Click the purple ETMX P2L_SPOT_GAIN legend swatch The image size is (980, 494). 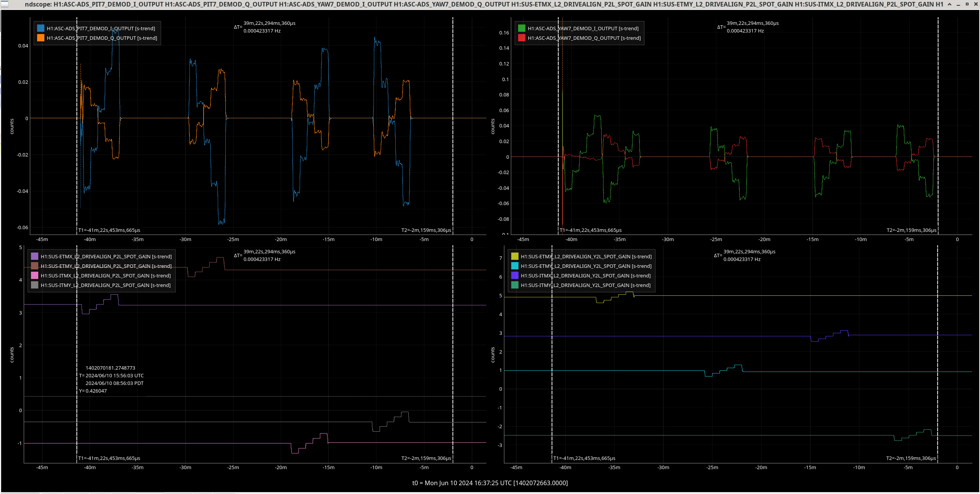click(34, 256)
